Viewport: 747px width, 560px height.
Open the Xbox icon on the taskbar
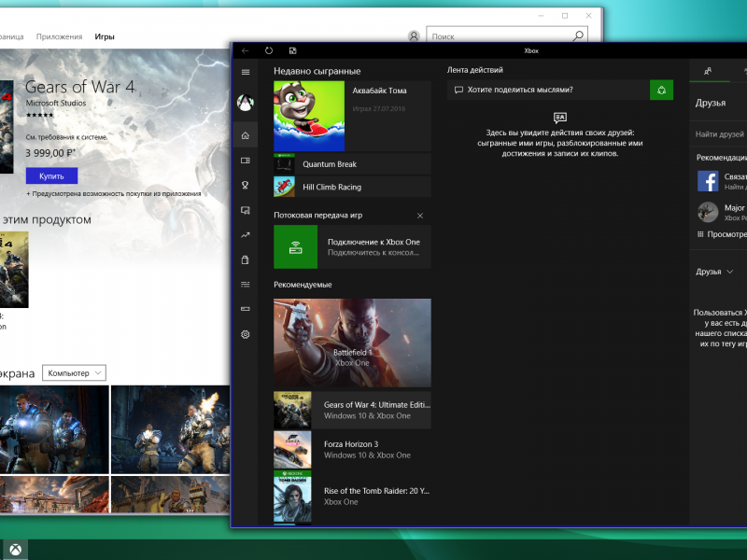(x=15, y=550)
